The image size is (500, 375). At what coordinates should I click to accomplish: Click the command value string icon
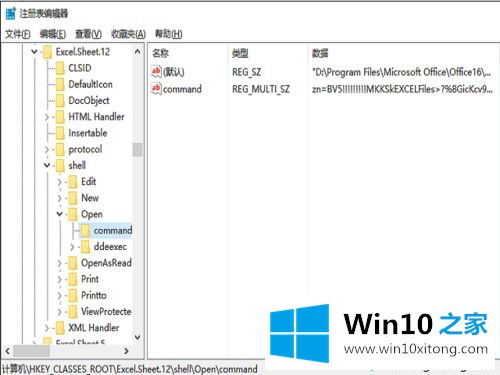[156, 89]
